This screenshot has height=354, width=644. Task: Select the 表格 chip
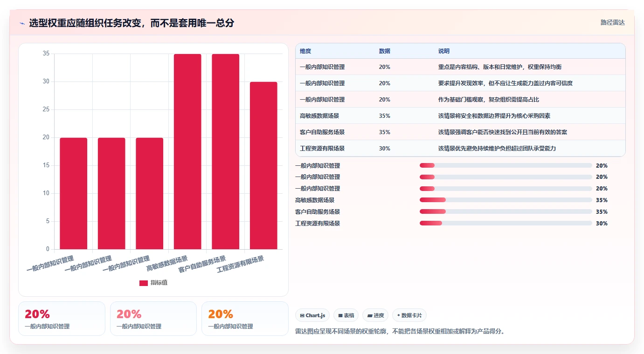346,315
